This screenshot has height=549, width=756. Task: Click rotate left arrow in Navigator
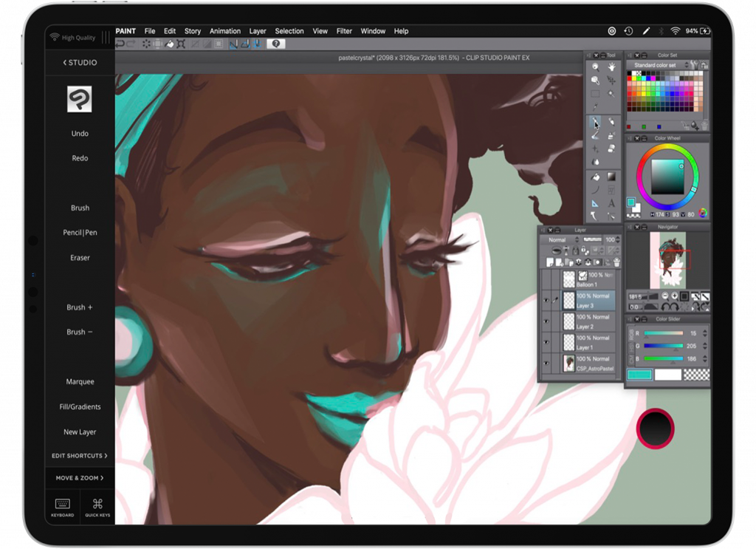665,307
